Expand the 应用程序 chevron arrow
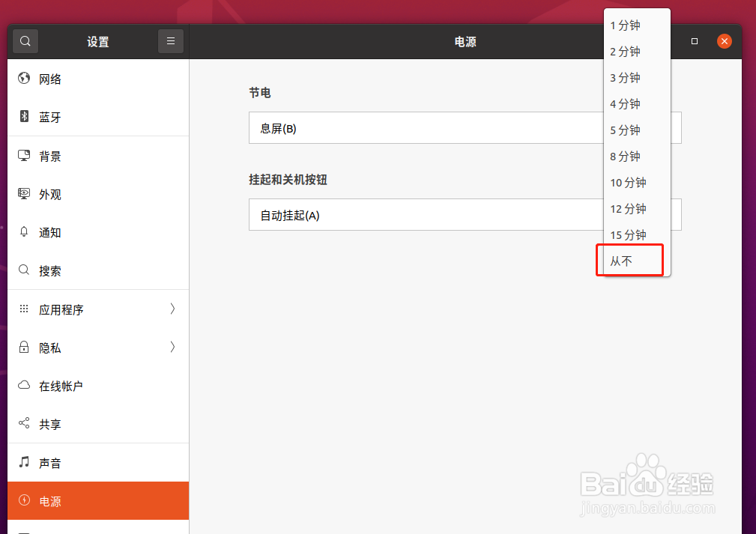Screen dimensions: 756x534 172,309
